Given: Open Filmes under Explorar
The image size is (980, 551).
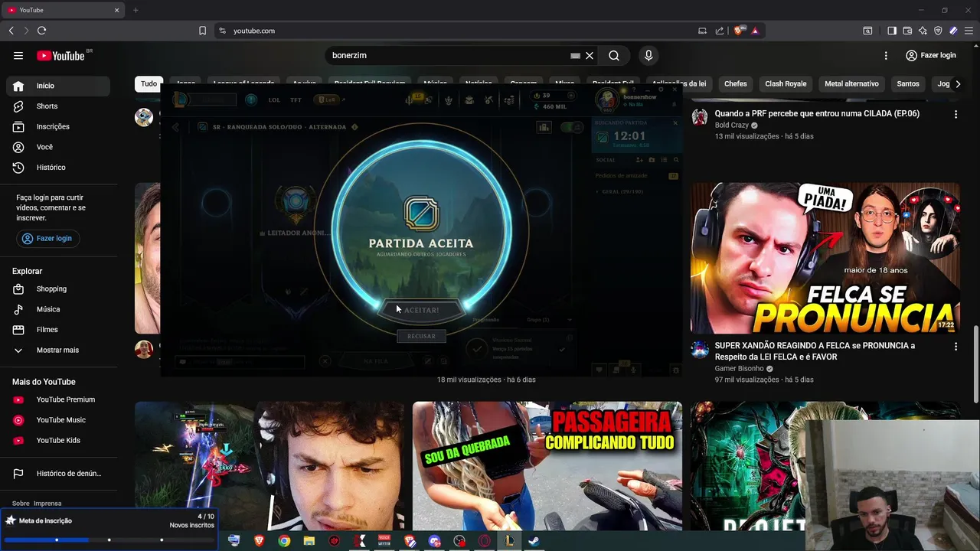Looking at the screenshot, I should coord(58,330).
